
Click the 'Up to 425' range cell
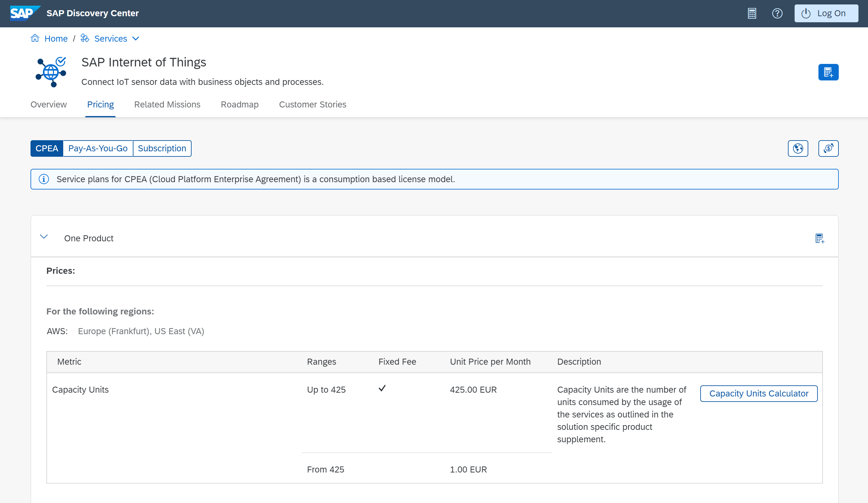pos(326,389)
